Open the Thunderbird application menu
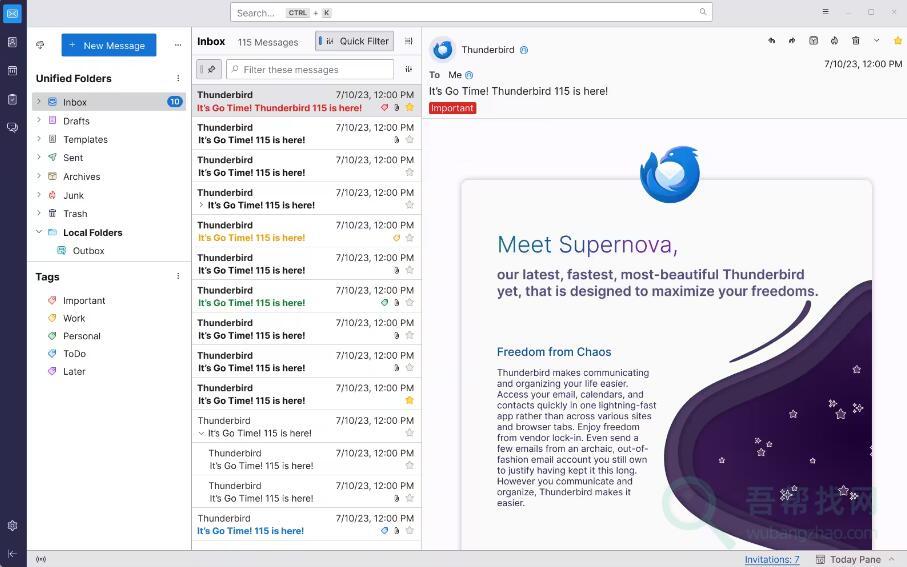 (x=825, y=12)
